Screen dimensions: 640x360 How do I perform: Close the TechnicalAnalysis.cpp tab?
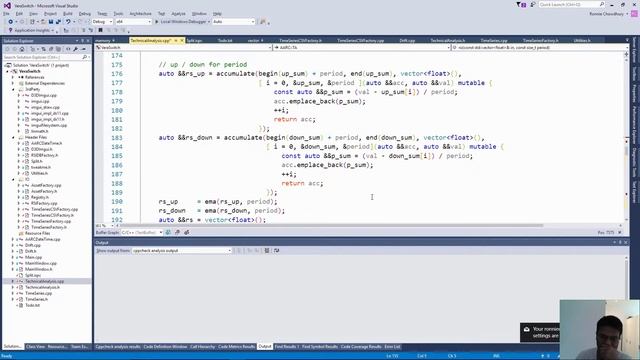pos(182,40)
